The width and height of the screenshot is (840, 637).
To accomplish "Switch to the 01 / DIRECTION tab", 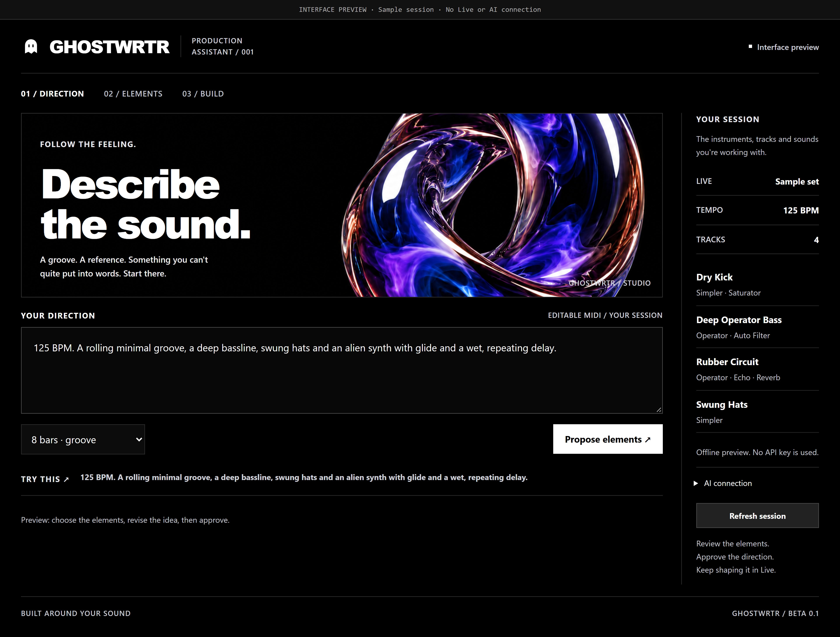I will click(x=52, y=94).
